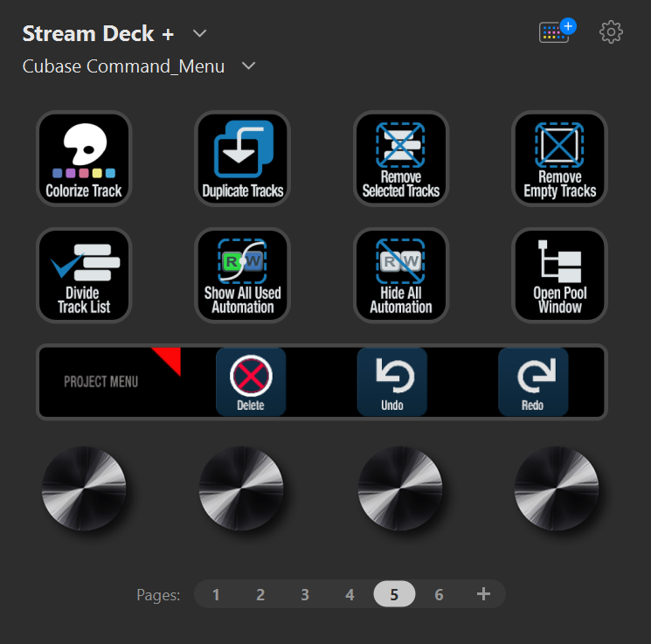Click the Redo touch strip icon
The width and height of the screenshot is (651, 644).
point(533,382)
